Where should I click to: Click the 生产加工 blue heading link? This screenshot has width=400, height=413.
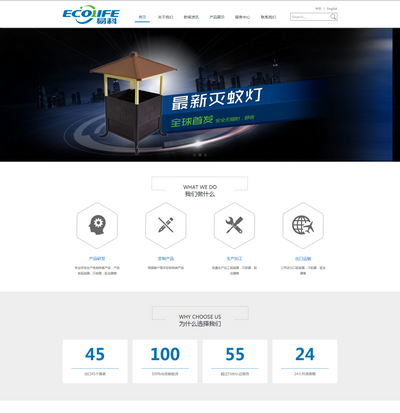pos(234,258)
